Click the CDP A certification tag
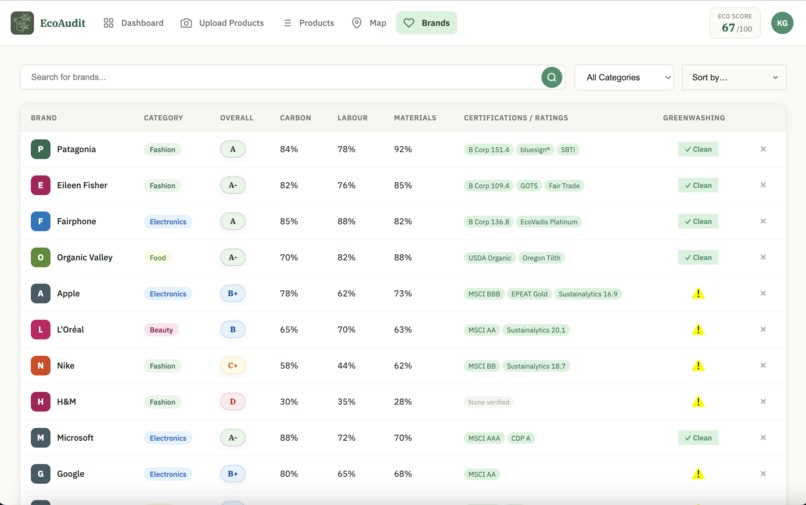 coord(521,438)
